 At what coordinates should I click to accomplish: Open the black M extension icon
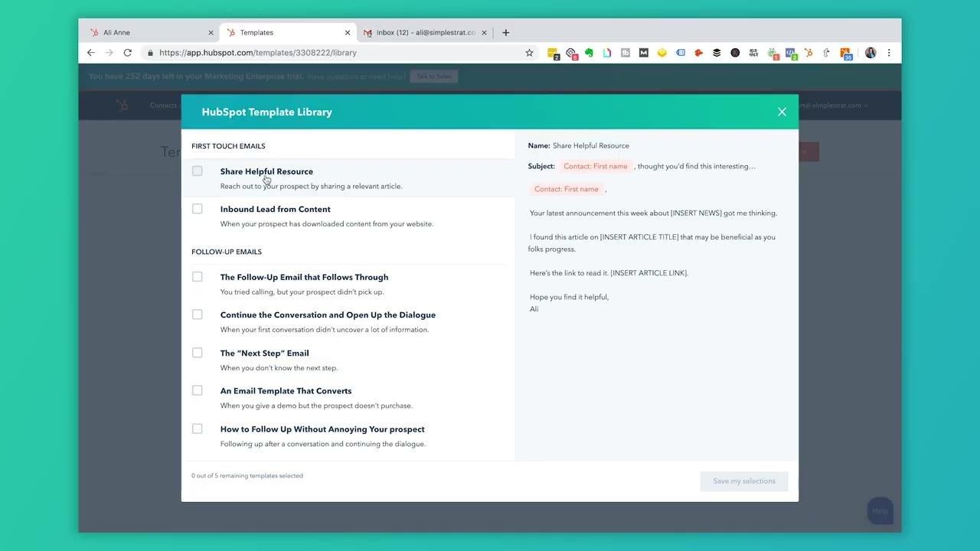(643, 53)
